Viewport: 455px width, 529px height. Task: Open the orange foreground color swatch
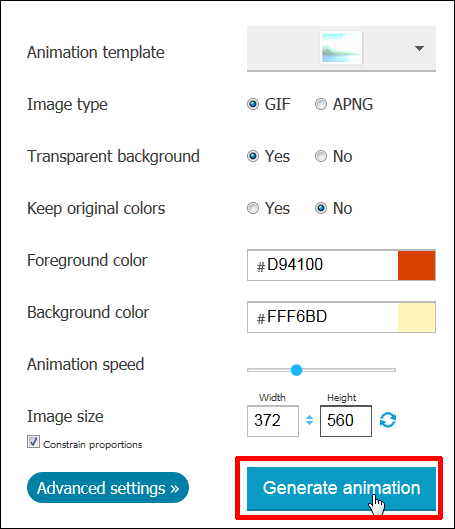point(417,265)
